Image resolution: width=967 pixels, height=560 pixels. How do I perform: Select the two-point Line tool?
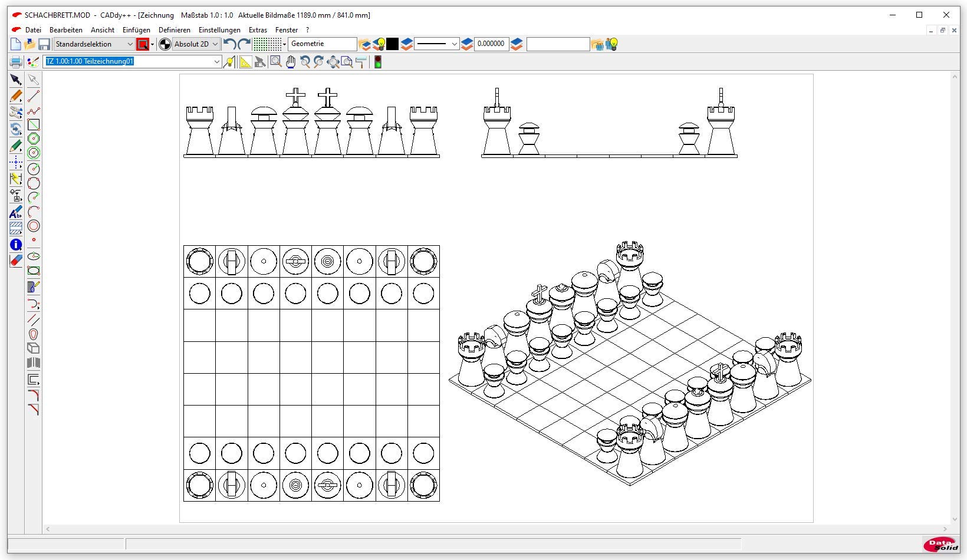pyautogui.click(x=34, y=96)
